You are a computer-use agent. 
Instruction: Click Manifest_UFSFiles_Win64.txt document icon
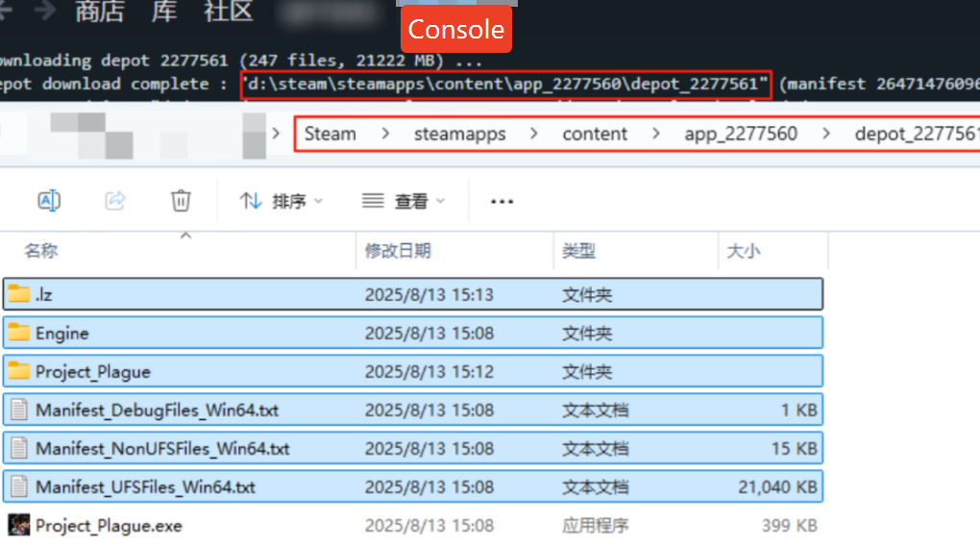(19, 487)
